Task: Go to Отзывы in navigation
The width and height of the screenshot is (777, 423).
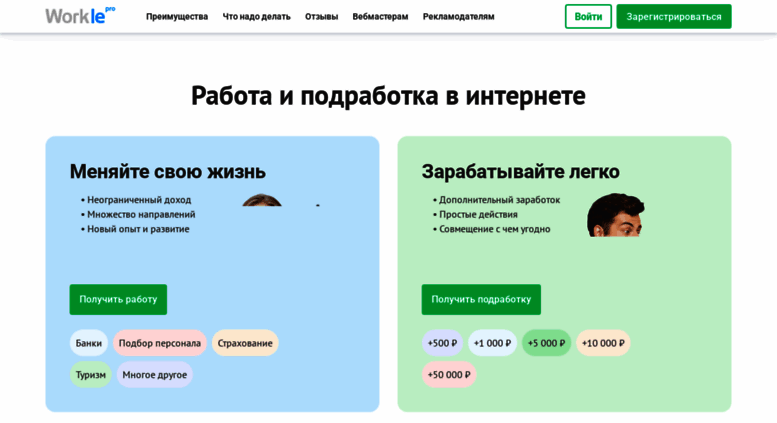Action: (x=321, y=16)
